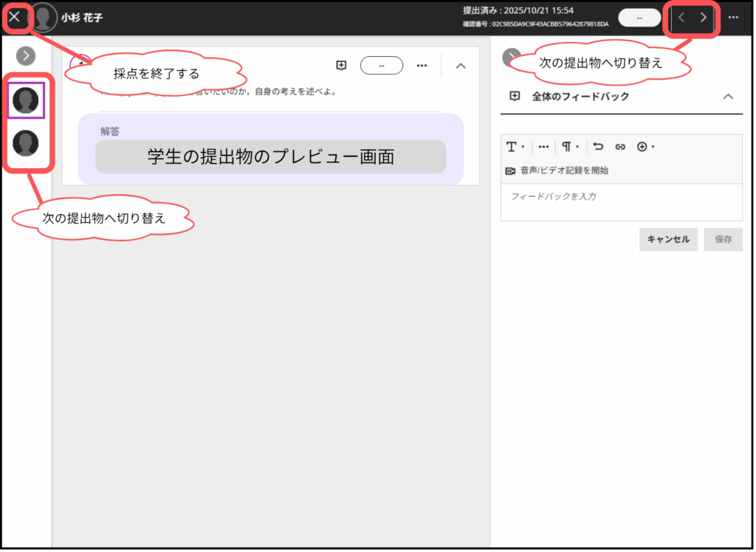Click the undo icon in feedback editor
The width and height of the screenshot is (756, 552).
598,147
